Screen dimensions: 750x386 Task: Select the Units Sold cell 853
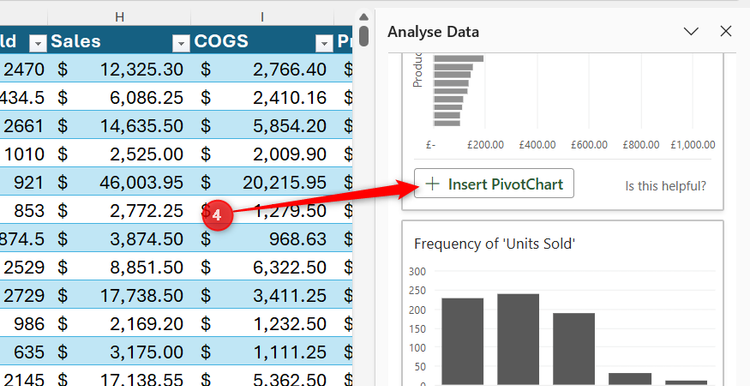pyautogui.click(x=23, y=210)
